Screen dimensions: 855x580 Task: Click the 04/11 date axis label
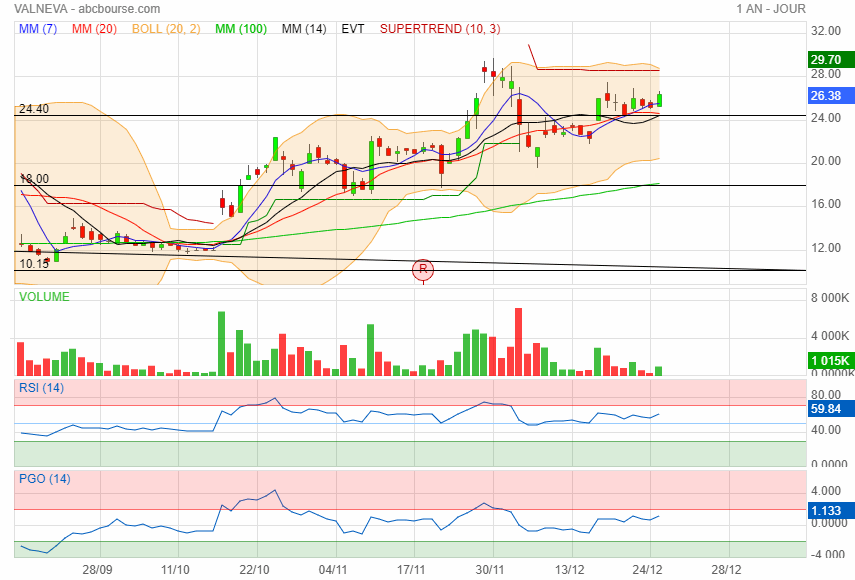tap(333, 570)
